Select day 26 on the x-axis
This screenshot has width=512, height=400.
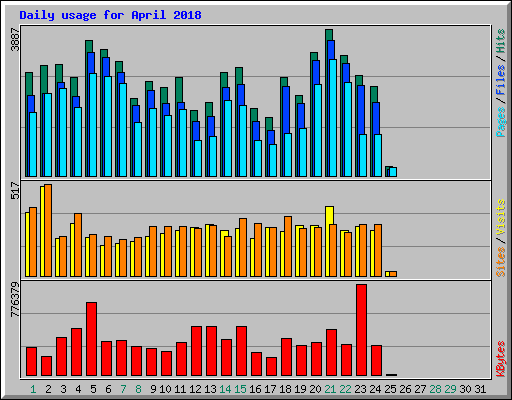tap(405, 389)
